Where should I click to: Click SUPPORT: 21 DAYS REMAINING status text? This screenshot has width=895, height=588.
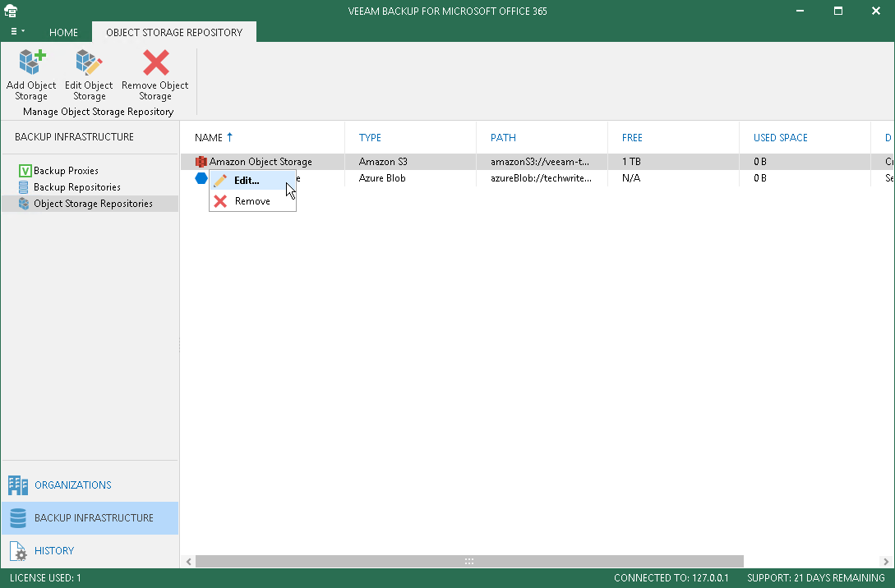coord(815,577)
